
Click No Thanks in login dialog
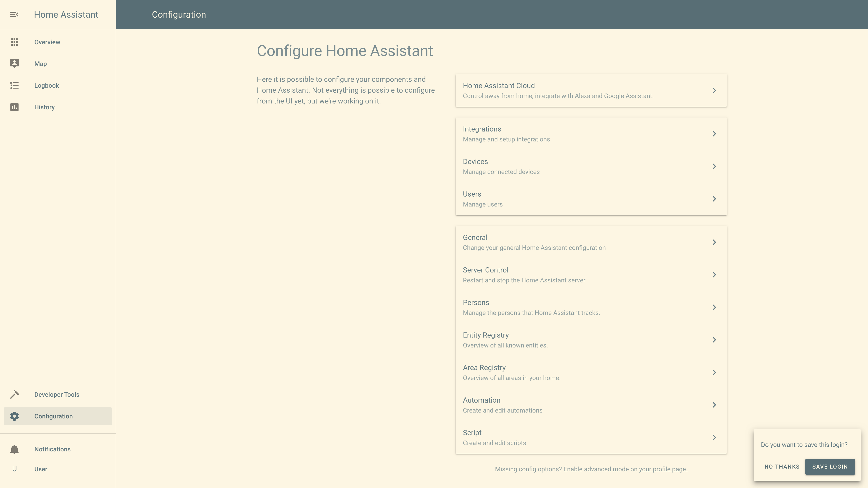pos(782,467)
